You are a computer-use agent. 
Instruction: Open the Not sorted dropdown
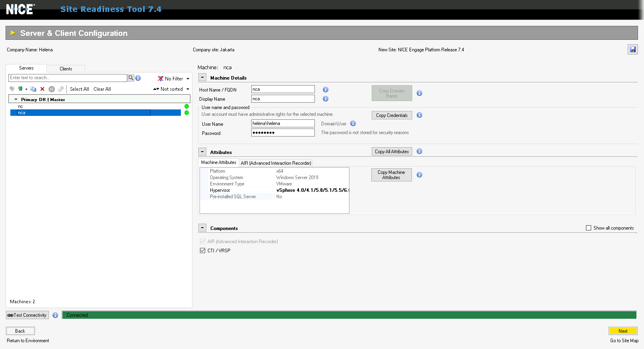171,89
